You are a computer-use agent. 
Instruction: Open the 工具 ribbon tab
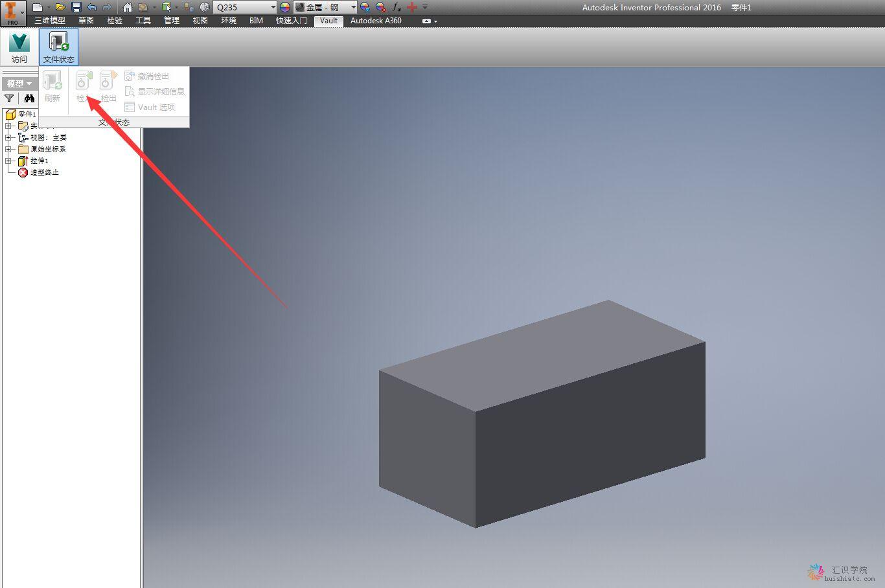pyautogui.click(x=143, y=21)
